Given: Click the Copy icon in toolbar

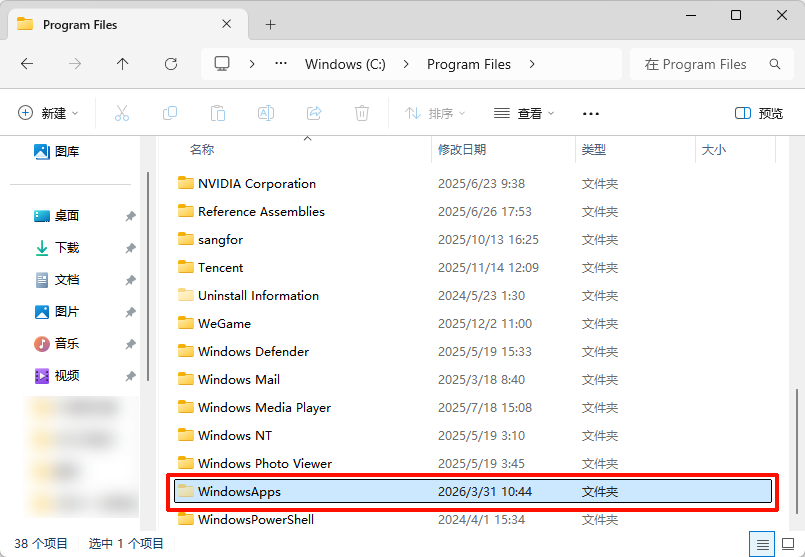Looking at the screenshot, I should [170, 113].
